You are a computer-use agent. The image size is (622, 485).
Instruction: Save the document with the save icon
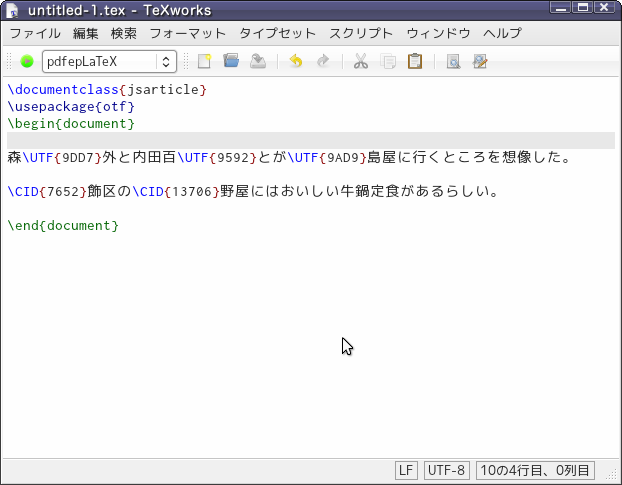click(x=258, y=61)
